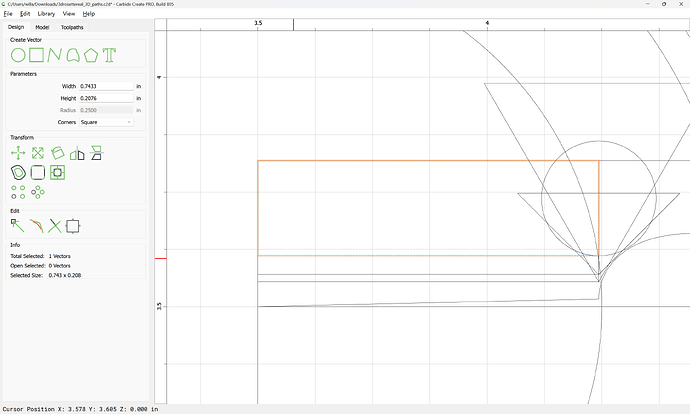Open the Resize/Scale transform tool
This screenshot has height=414, width=690.
37,153
